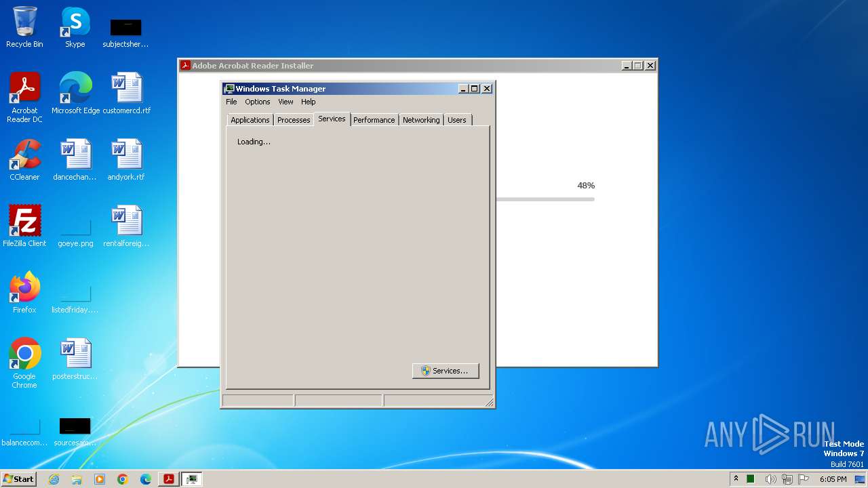Click Task Manager resize grip corner
The width and height of the screenshot is (868, 488).
(489, 403)
